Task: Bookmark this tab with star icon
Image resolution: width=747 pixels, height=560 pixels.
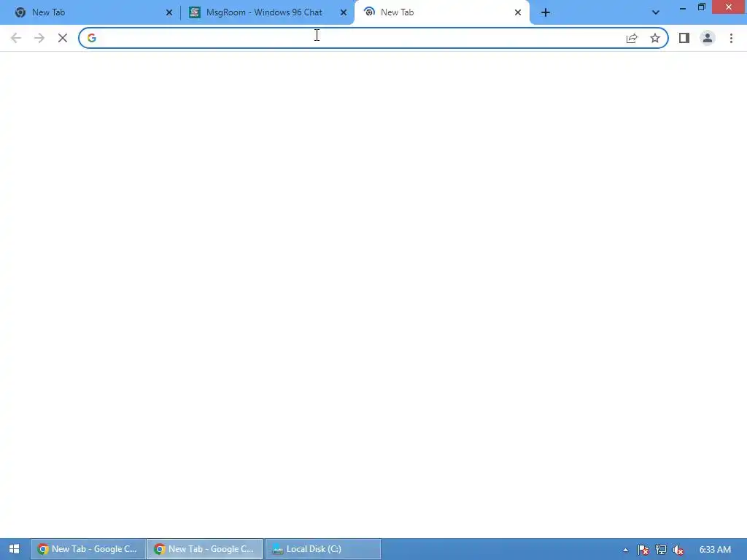Action: click(x=655, y=38)
